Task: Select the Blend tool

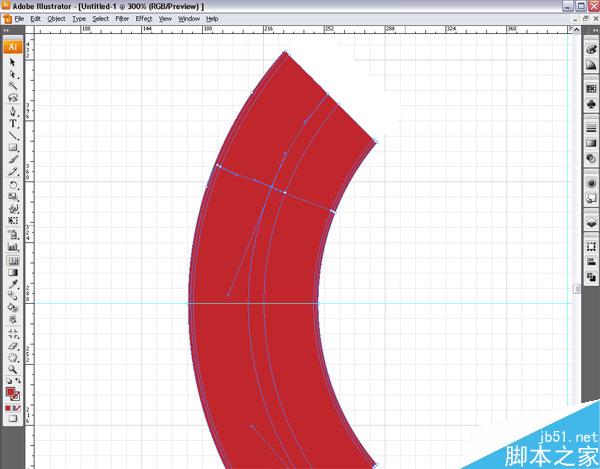Action: click(x=13, y=296)
